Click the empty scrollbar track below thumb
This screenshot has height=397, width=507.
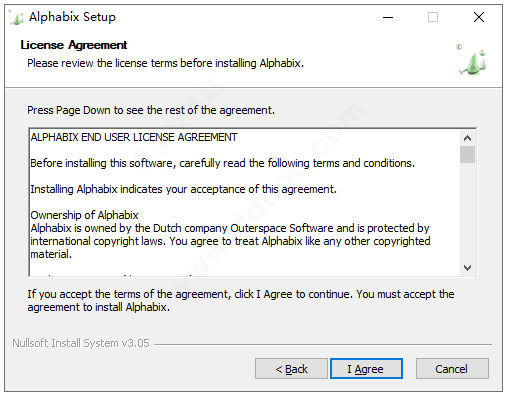click(467, 212)
